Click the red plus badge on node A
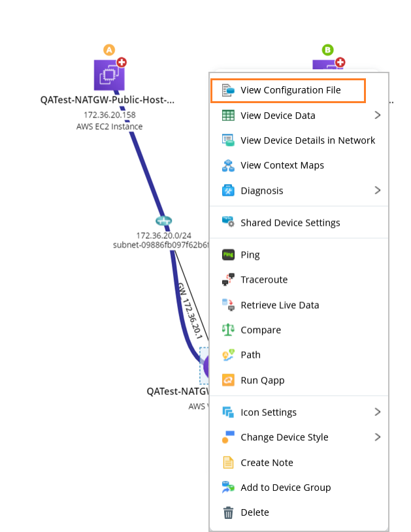 [122, 63]
